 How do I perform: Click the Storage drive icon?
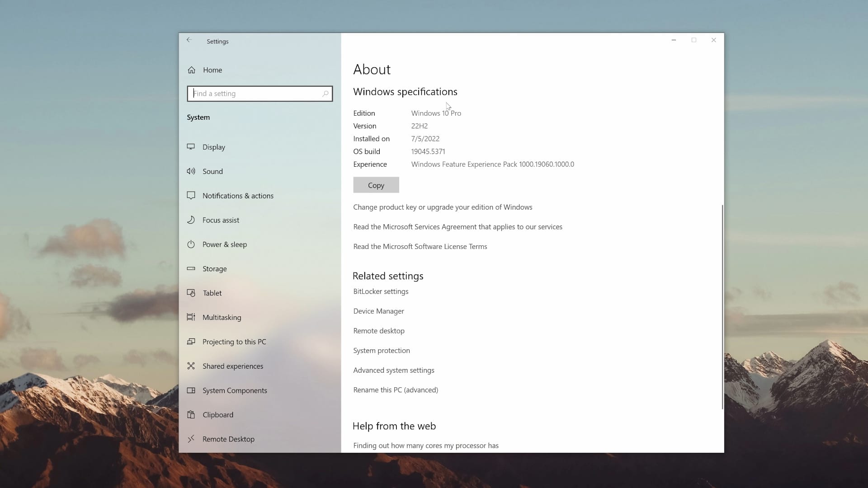click(x=191, y=268)
